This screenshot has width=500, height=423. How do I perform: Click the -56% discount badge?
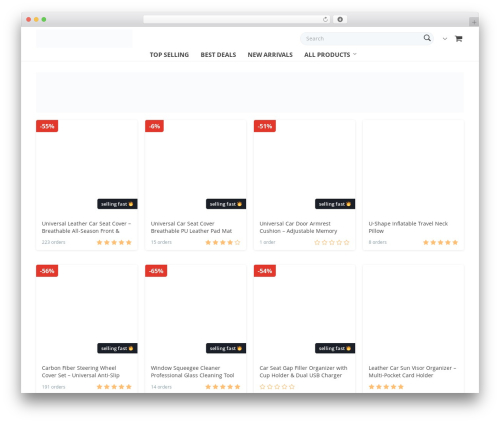coord(47,271)
